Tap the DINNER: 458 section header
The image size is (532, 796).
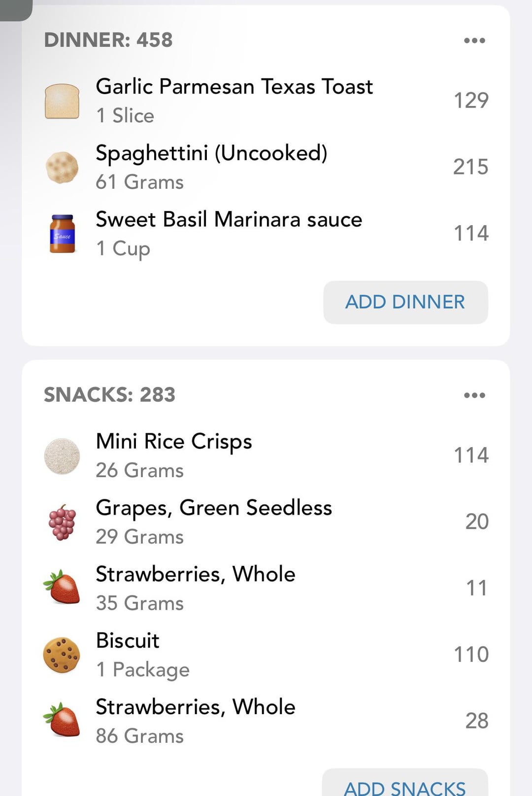108,40
